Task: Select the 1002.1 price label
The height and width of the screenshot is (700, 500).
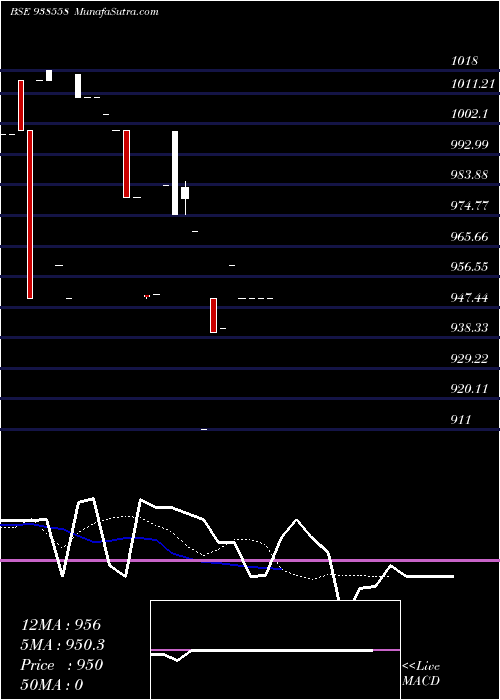Action: click(x=469, y=114)
